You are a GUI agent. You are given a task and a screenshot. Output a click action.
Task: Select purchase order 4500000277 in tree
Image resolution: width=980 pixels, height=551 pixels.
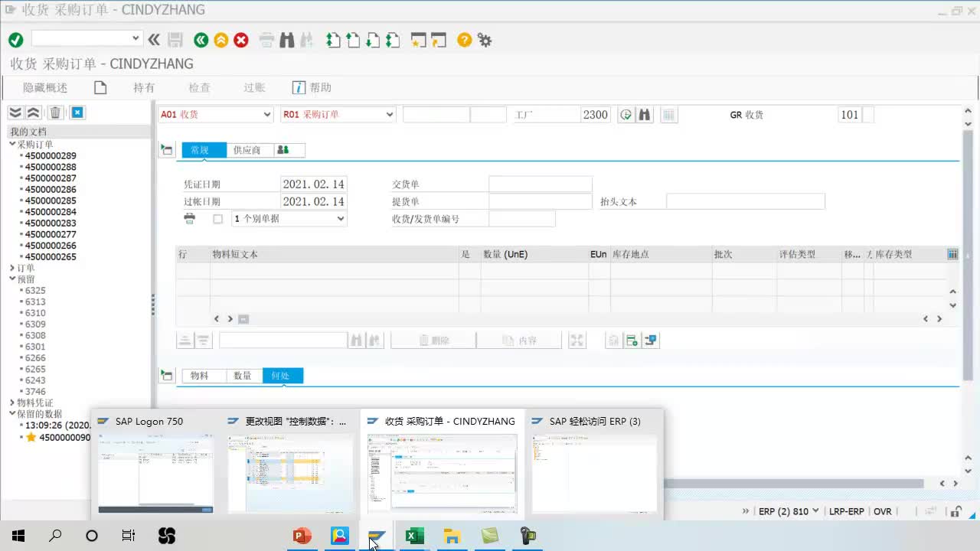click(51, 234)
